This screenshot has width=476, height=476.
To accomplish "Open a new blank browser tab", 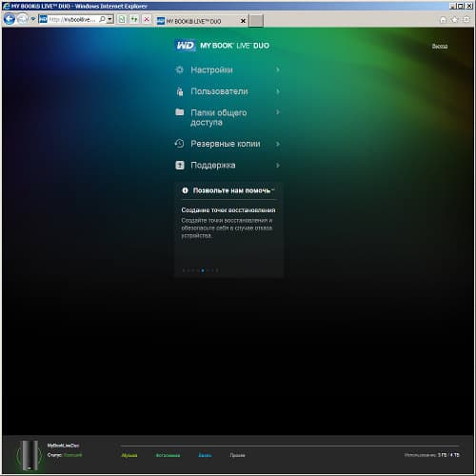I will click(256, 21).
